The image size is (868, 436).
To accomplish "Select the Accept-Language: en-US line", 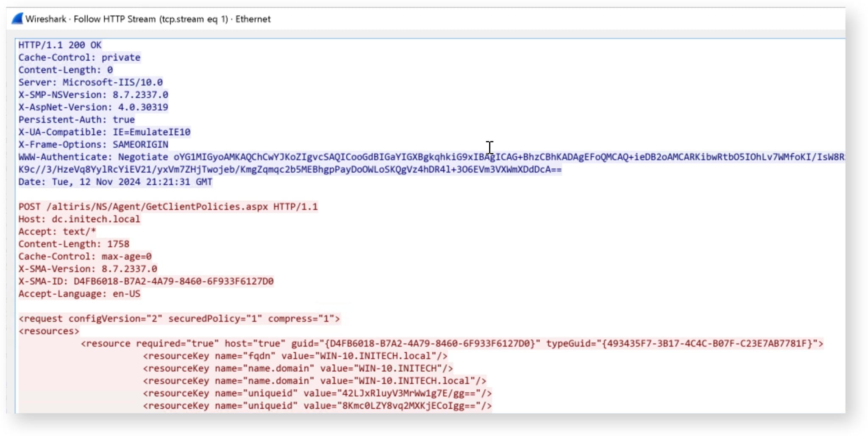I will coord(80,293).
